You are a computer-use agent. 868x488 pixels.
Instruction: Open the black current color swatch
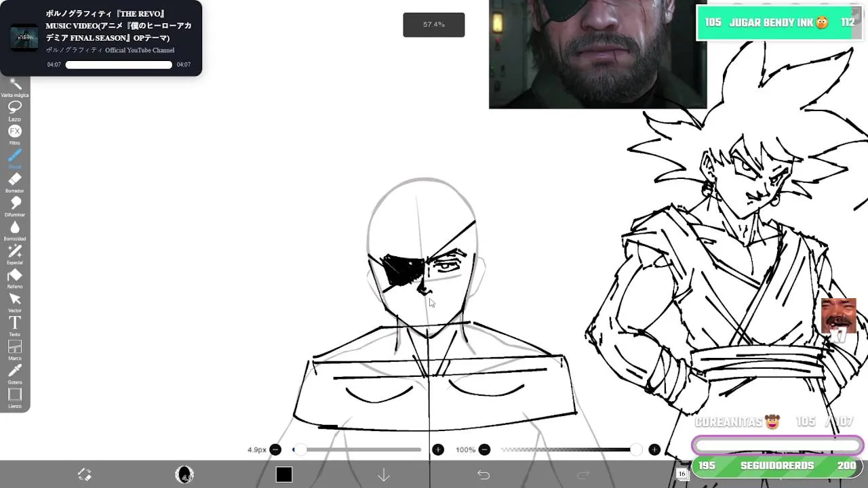(x=284, y=474)
